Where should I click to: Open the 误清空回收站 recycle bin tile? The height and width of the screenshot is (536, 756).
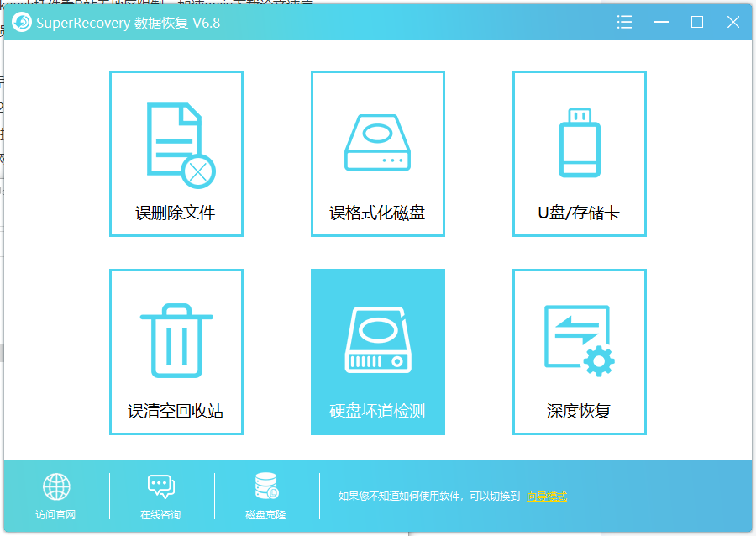pyautogui.click(x=176, y=352)
